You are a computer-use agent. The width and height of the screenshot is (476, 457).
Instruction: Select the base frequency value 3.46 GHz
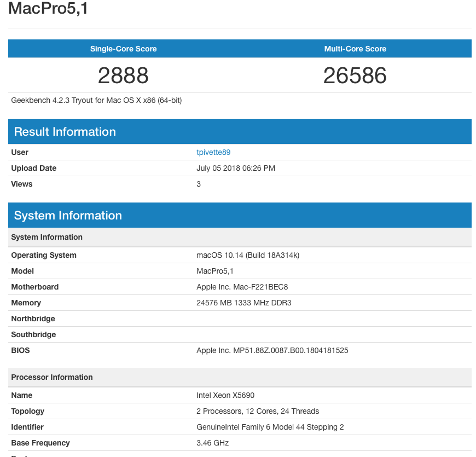tap(212, 443)
